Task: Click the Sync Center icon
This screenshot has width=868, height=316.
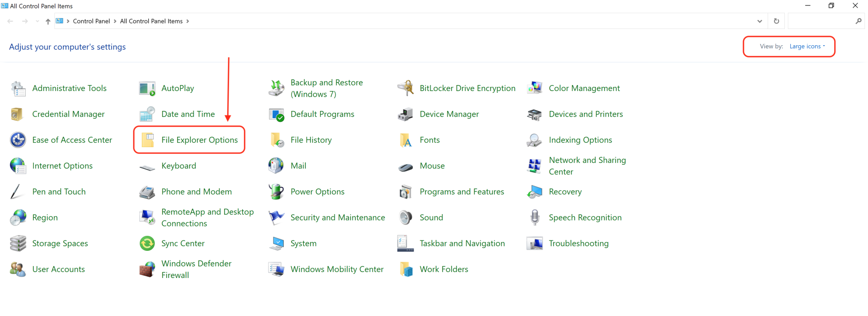Action: tap(147, 244)
